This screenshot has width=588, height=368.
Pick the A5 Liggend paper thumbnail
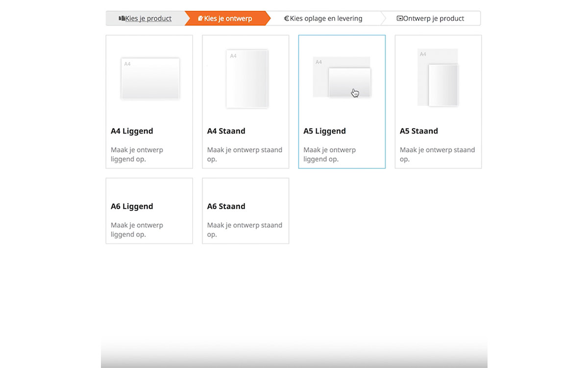pos(342,78)
